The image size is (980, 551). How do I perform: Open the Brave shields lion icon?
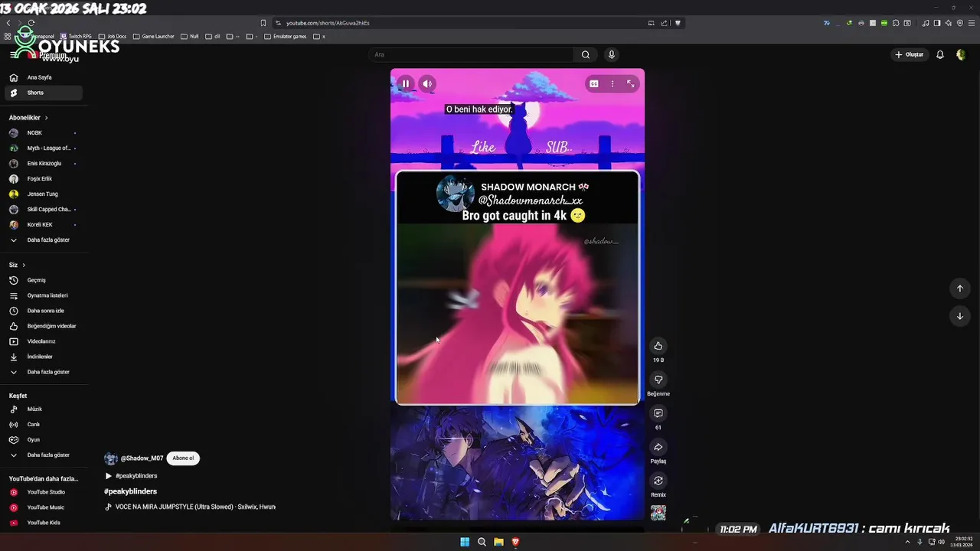(678, 23)
